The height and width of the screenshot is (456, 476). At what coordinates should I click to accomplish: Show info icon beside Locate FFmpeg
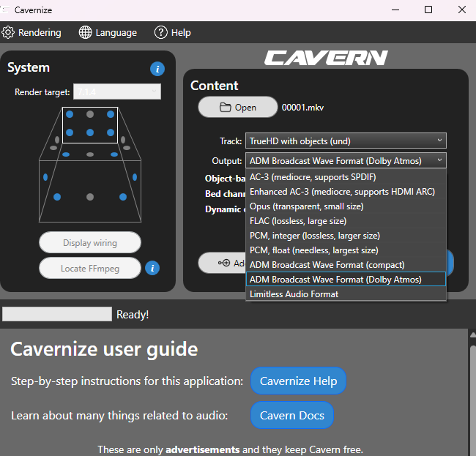[x=152, y=268]
